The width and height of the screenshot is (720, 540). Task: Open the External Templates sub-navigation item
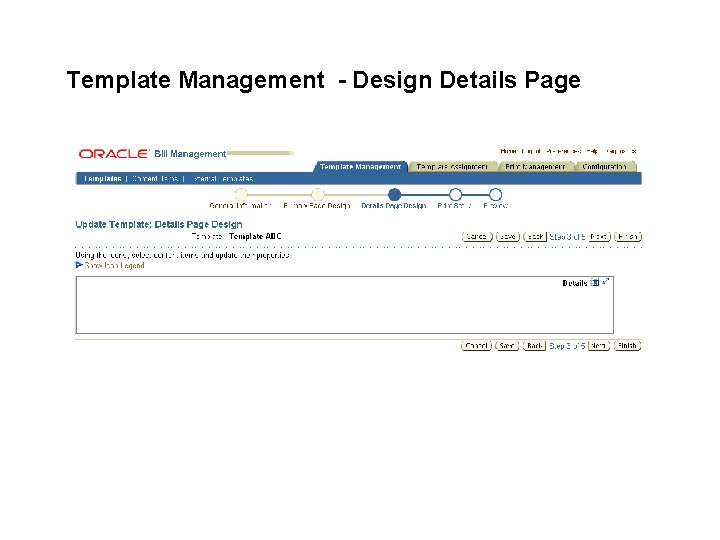pyautogui.click(x=222, y=179)
